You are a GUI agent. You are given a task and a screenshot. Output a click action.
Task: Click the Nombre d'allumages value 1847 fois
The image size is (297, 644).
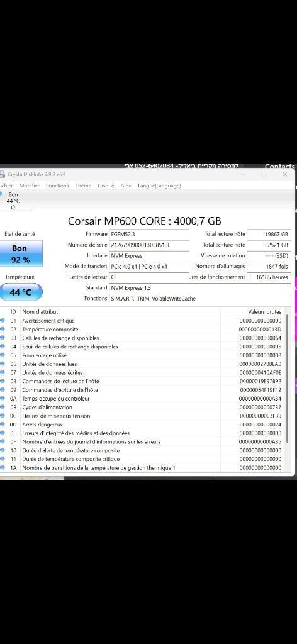(269, 266)
